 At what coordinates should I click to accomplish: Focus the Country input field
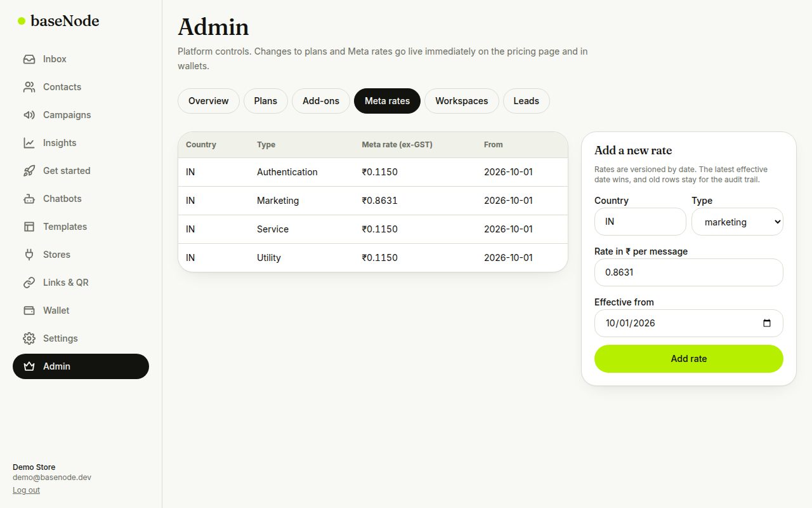coord(640,222)
